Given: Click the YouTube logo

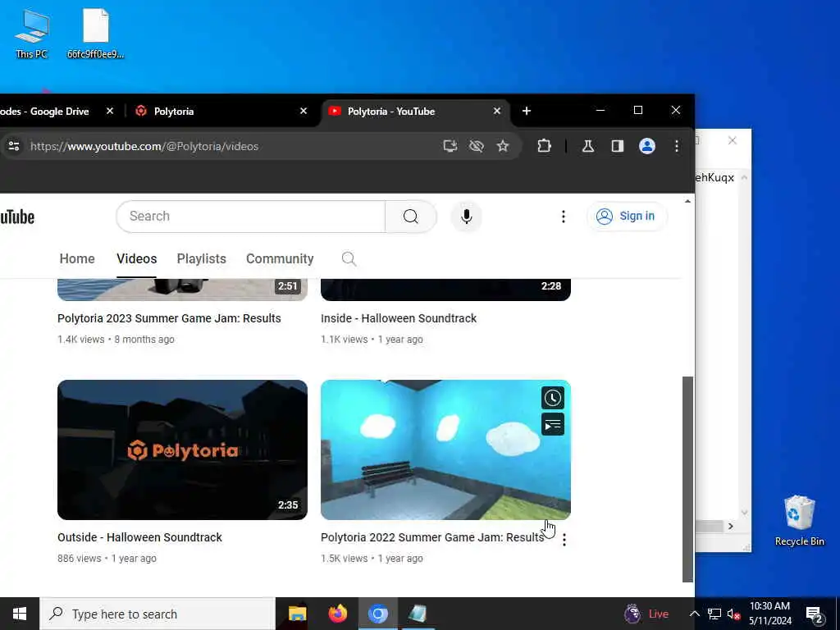Looking at the screenshot, I should [x=17, y=217].
